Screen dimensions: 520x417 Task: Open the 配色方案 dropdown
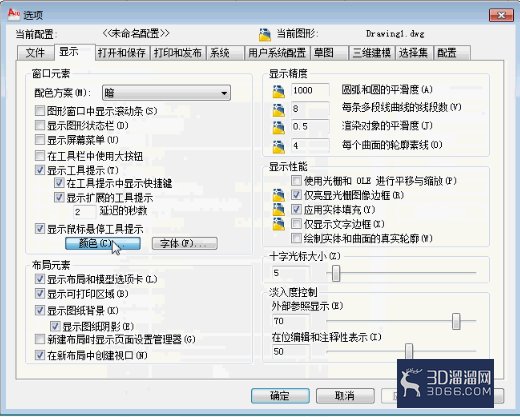point(166,93)
